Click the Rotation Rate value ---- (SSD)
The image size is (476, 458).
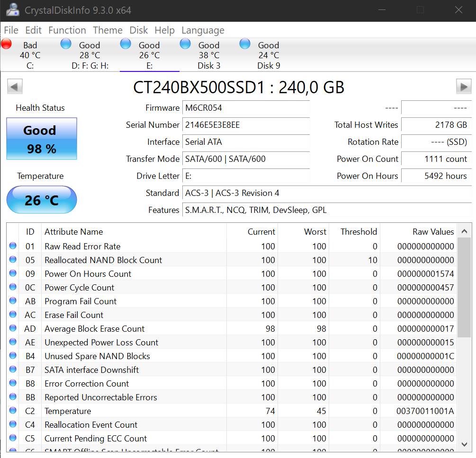click(436, 141)
